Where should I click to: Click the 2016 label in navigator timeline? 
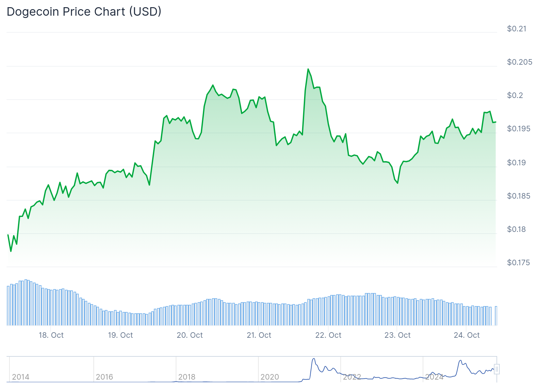coord(104,377)
